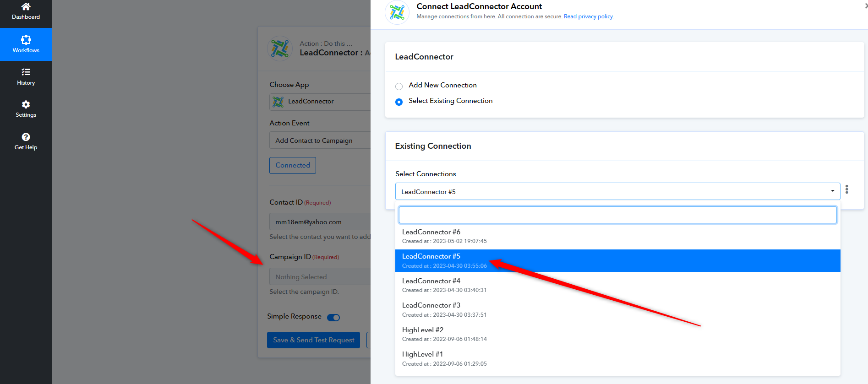
Task: Select the Select Existing Connection radio button
Action: [x=399, y=102]
